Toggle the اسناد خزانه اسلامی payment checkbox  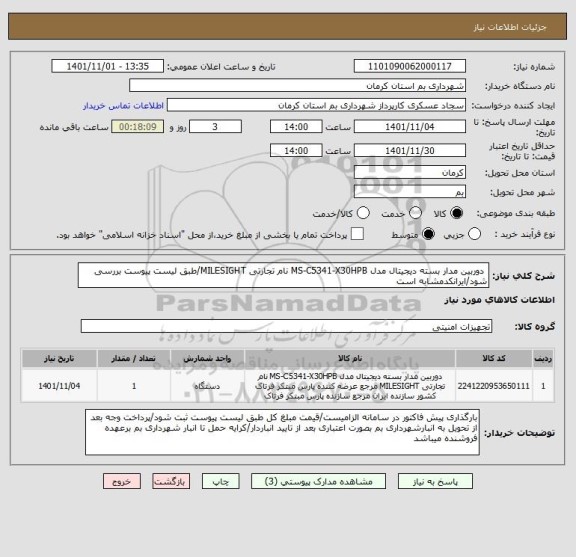point(357,234)
